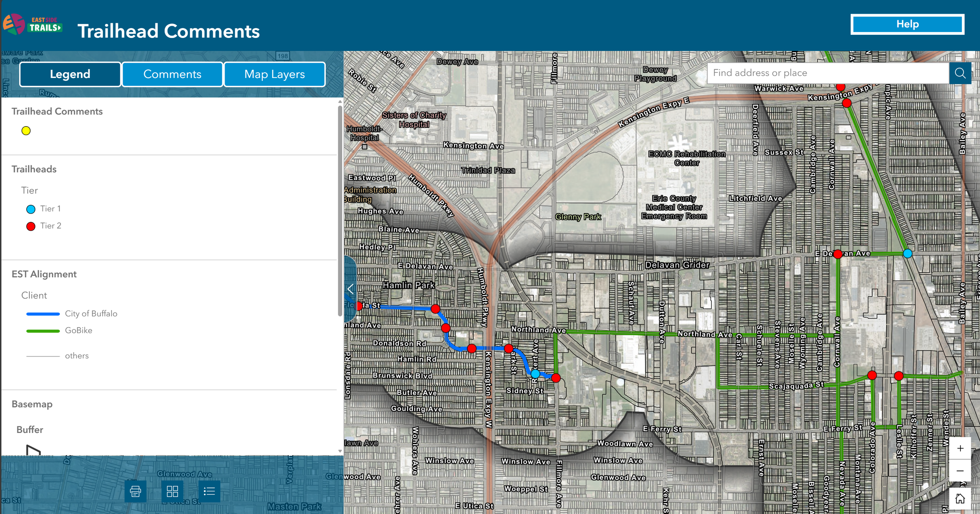Click the print icon
980x514 pixels.
coord(135,491)
